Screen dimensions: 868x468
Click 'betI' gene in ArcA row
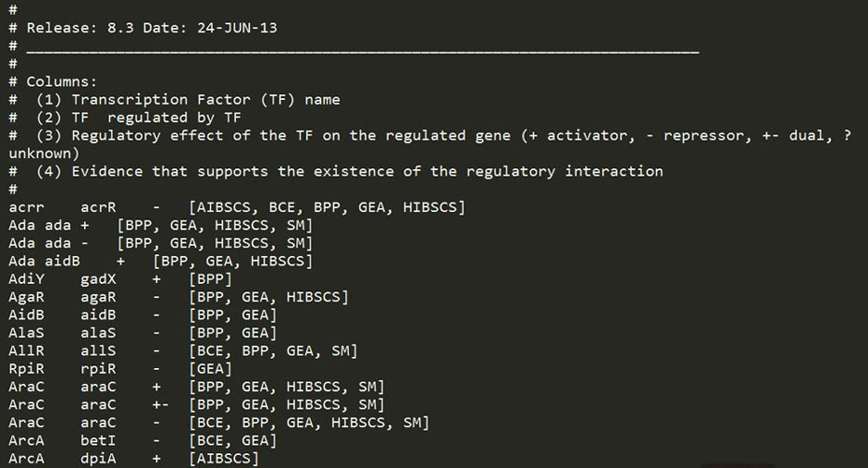pyautogui.click(x=98, y=441)
